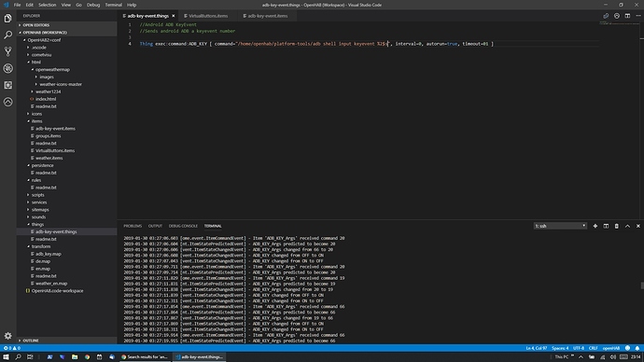644x362 pixels.
Task: Split the terminal panel
Action: click(x=606, y=226)
